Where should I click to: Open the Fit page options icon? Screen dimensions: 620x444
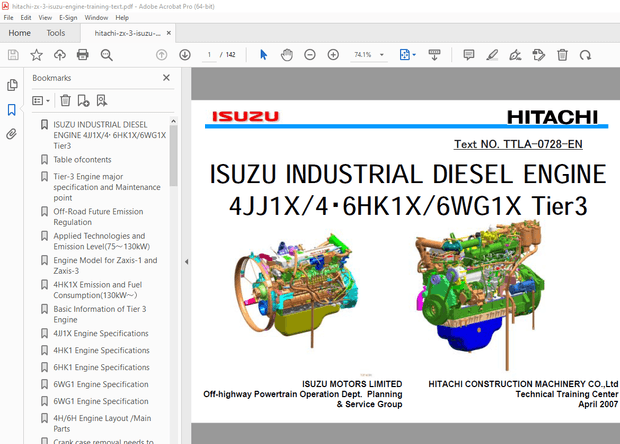(x=407, y=55)
